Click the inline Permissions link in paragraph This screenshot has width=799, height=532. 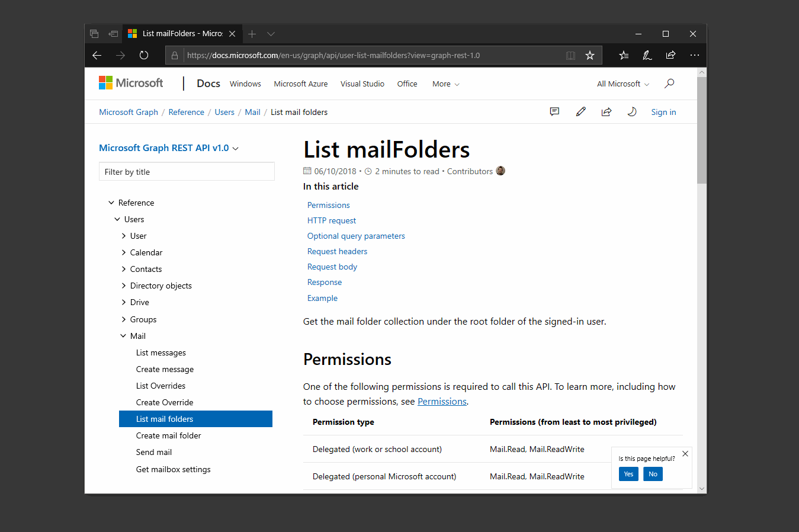[442, 402]
